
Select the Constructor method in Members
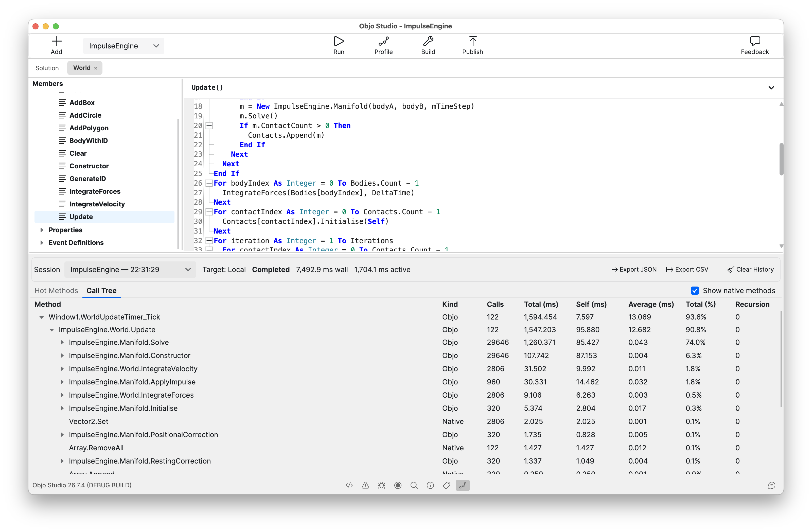[104, 166]
